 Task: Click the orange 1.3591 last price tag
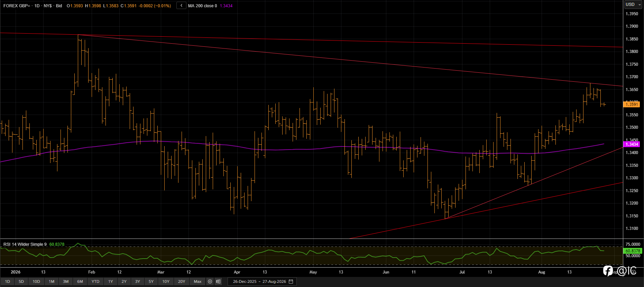[632, 104]
